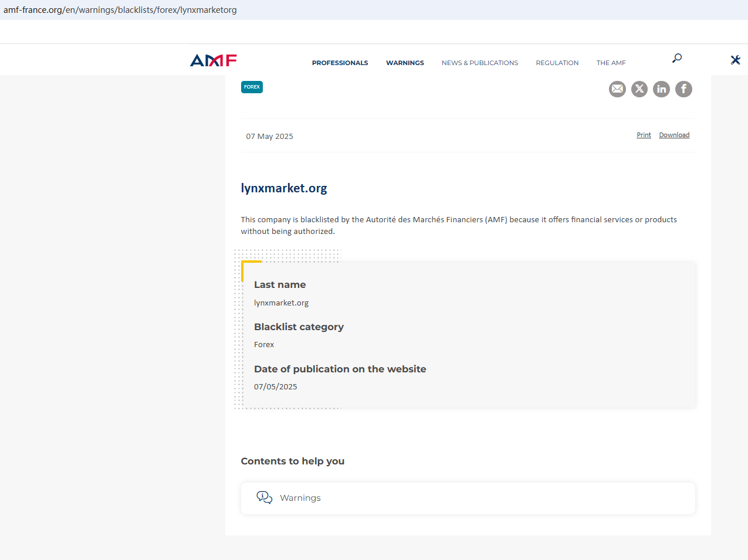Click the Last name label

pyautogui.click(x=280, y=284)
